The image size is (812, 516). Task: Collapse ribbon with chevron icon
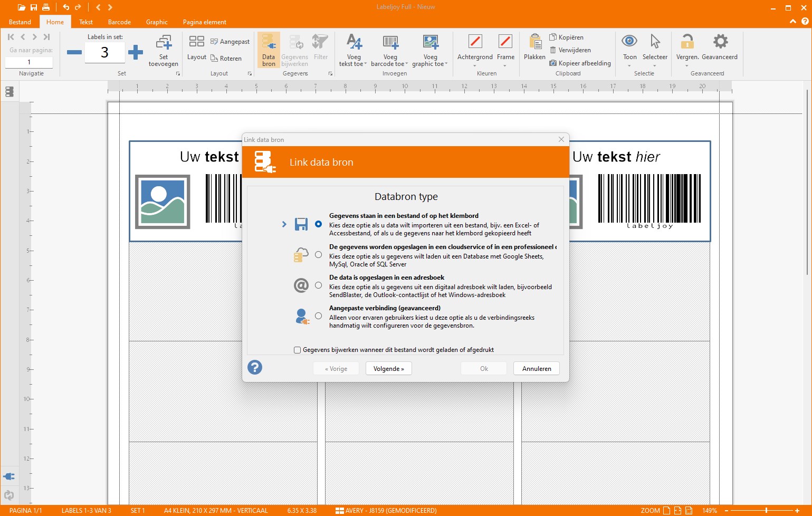click(792, 22)
